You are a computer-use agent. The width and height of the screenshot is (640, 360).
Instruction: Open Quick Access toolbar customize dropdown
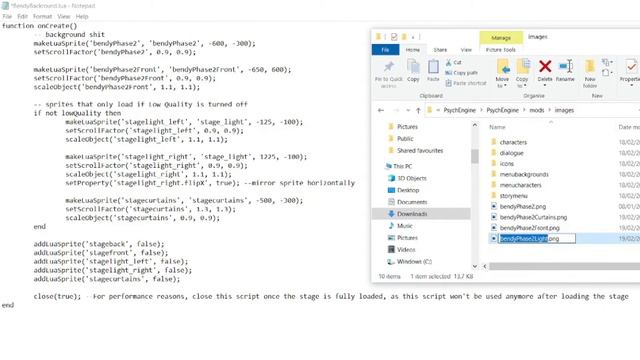pyautogui.click(x=413, y=37)
